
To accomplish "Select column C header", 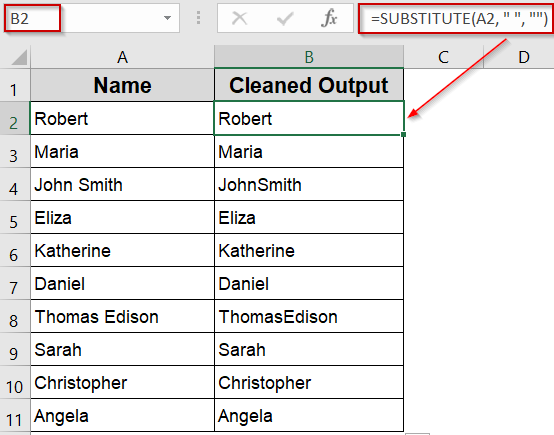I will (443, 57).
